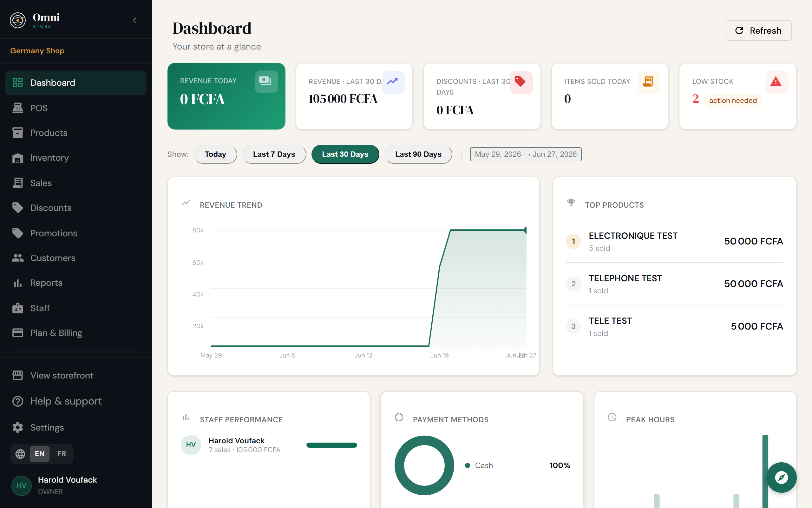Click the 100% cash percentage
812x508 pixels.
pos(560,466)
